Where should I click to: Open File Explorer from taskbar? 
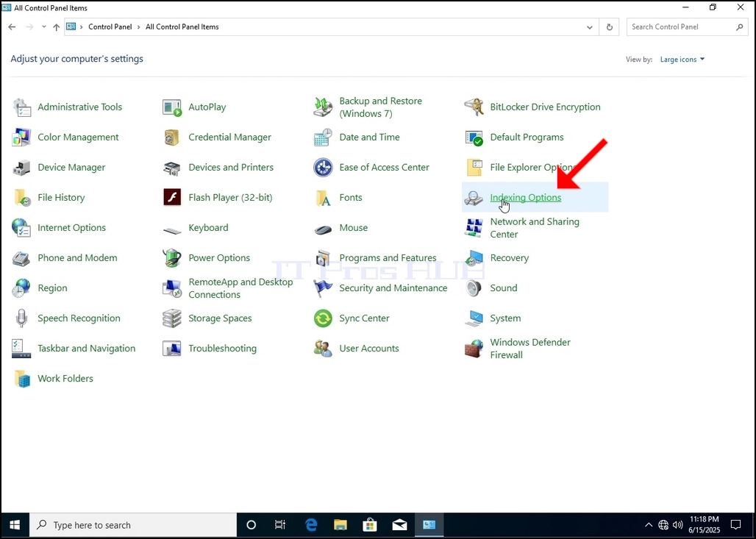[340, 525]
